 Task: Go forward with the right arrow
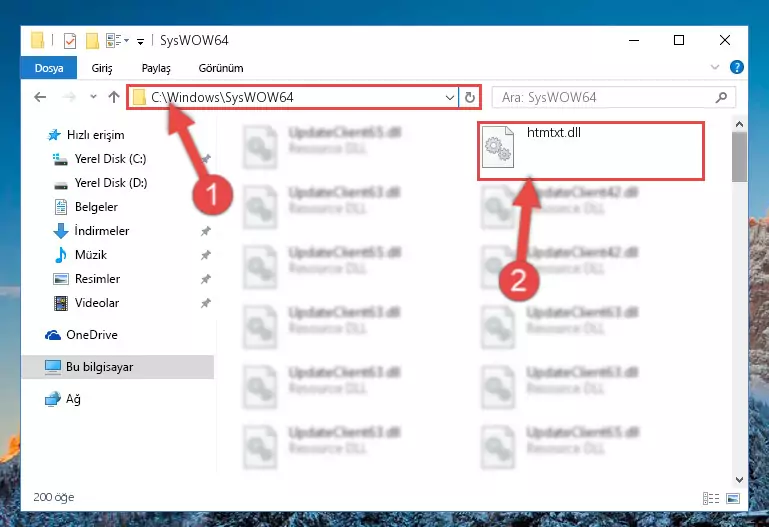coord(69,97)
